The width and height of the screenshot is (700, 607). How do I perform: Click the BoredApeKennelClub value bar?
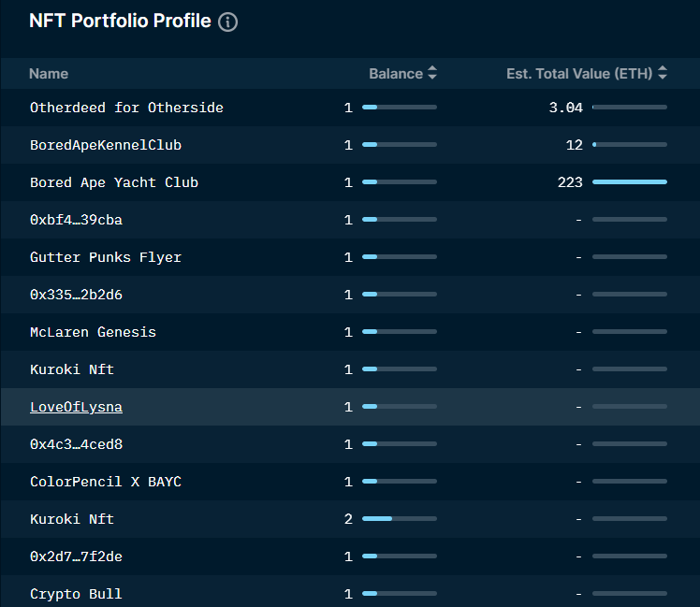630,145
